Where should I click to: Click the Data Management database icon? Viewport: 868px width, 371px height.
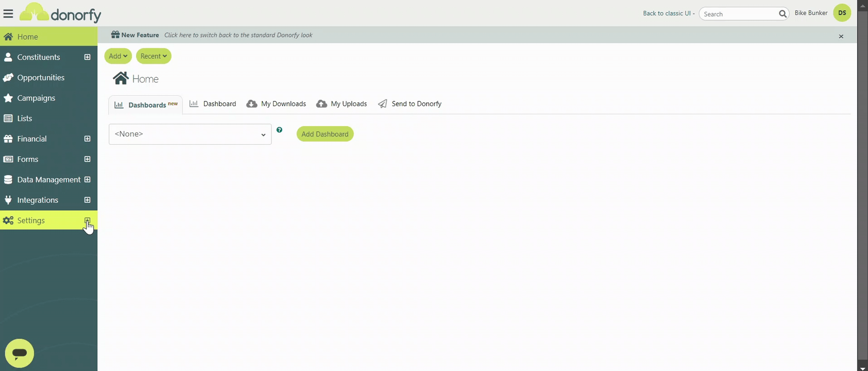(8, 180)
